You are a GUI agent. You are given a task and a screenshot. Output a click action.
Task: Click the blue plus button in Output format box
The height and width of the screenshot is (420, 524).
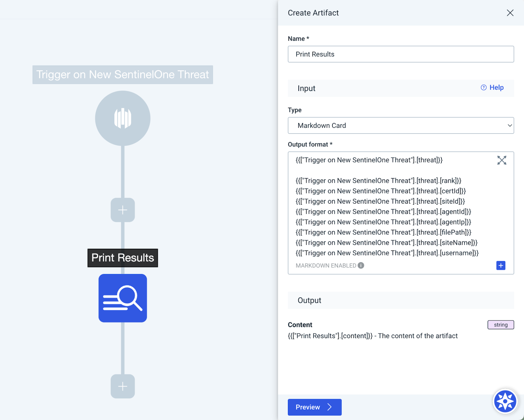[x=500, y=265]
